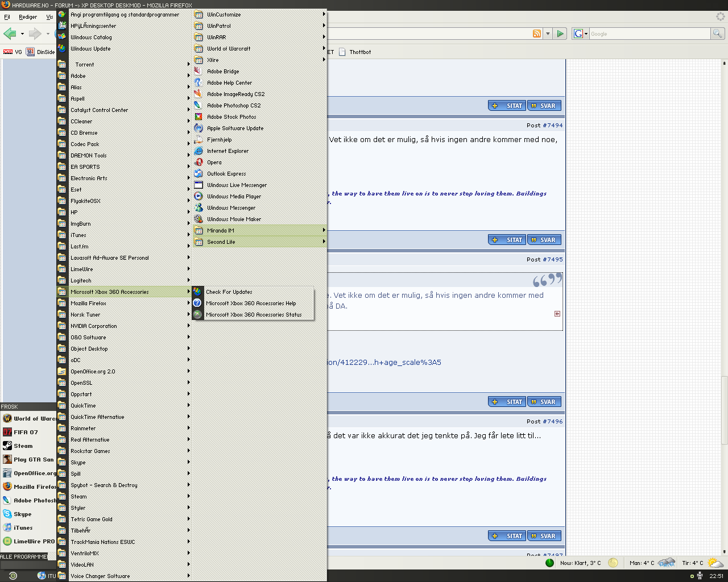Click the quoted-post link icon
Screen dimensions: 728x582
[x=557, y=314]
